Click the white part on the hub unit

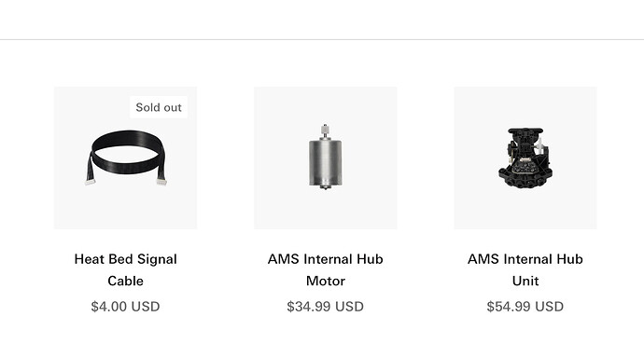pos(539,146)
